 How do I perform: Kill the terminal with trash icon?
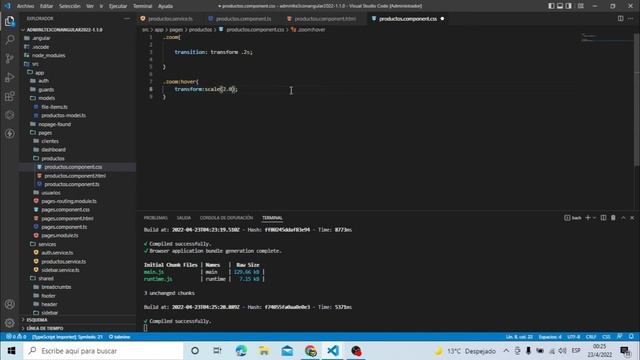[x=613, y=218]
